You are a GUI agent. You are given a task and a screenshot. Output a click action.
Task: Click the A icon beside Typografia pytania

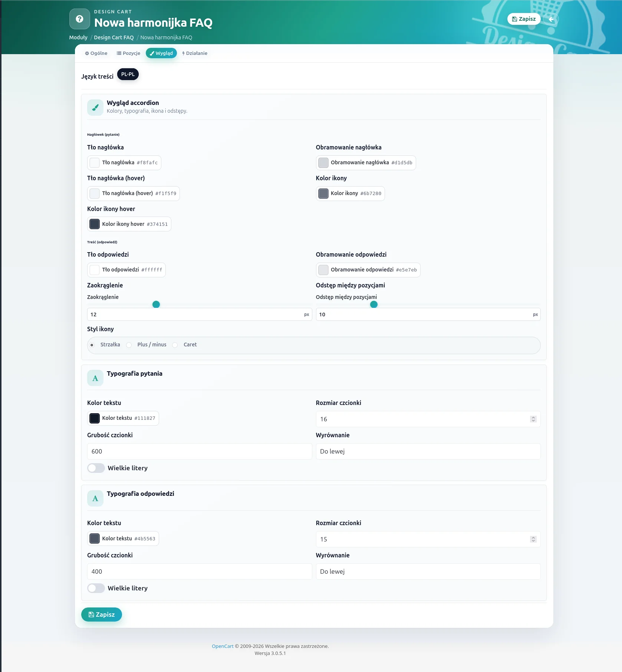95,378
